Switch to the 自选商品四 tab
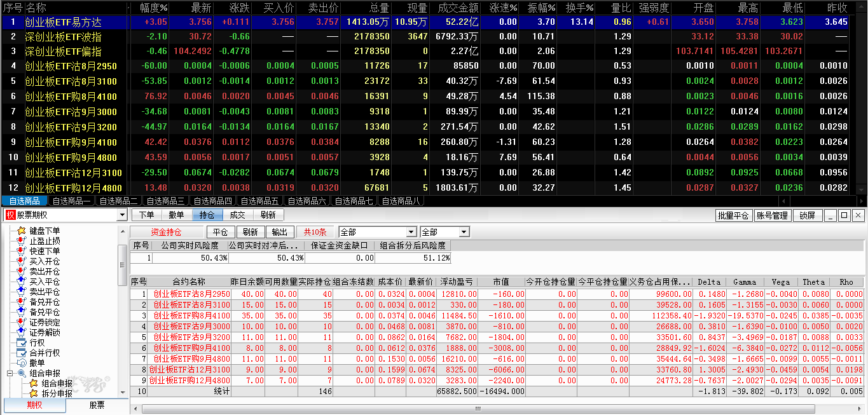This screenshot has width=868, height=415. pyautogui.click(x=212, y=201)
